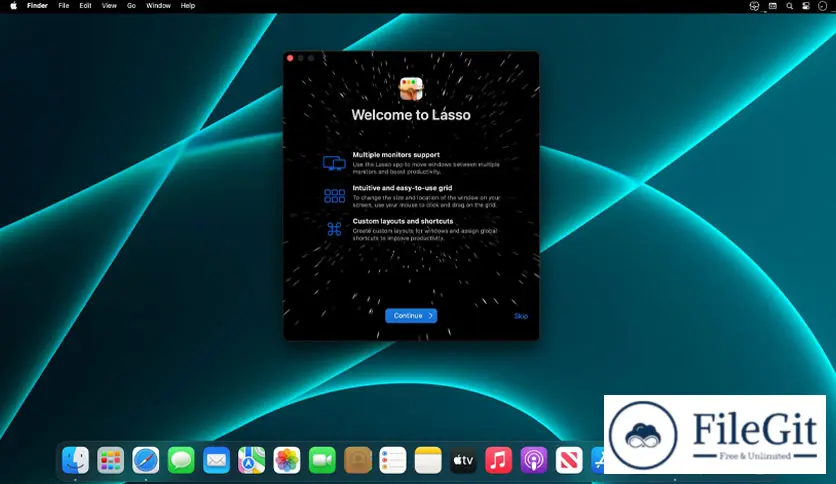This screenshot has width=836, height=484.
Task: Close the Welcome to Lasso window
Action: pos(290,58)
